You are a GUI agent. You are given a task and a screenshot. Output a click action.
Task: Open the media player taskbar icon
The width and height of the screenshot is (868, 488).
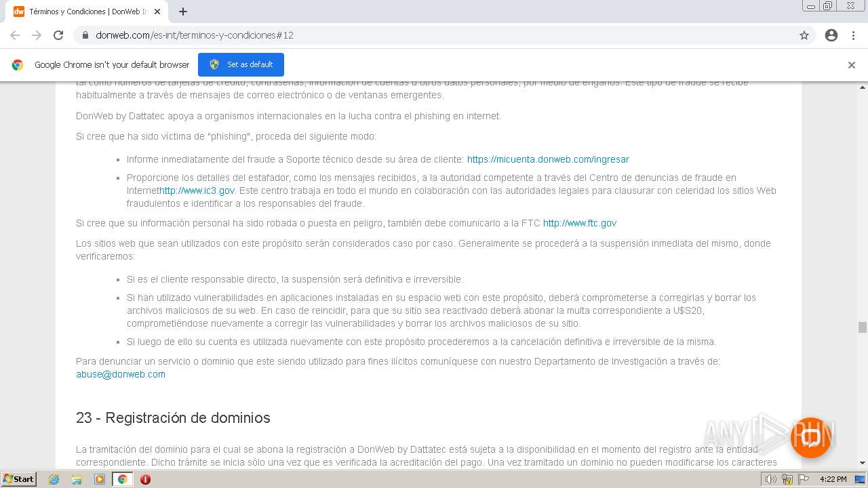click(100, 479)
